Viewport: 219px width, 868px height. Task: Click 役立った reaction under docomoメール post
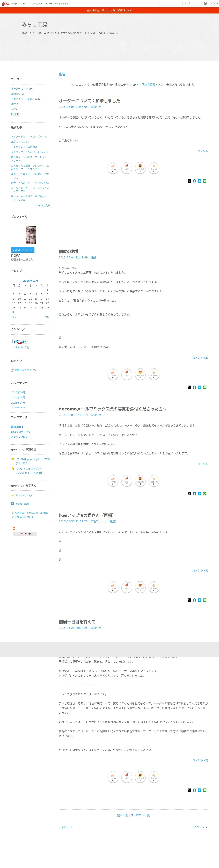154,481
